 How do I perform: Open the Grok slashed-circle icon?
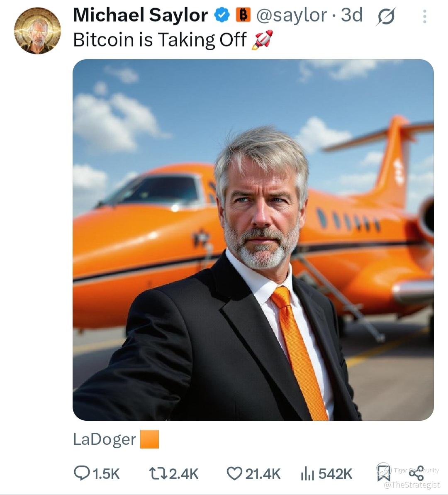pos(386,17)
